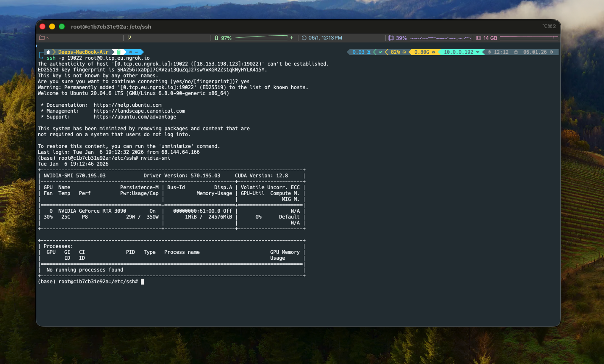Screen dimensions: 604x364
Task: Click the calendar icon before 06.01.26
Action: [x=516, y=52]
